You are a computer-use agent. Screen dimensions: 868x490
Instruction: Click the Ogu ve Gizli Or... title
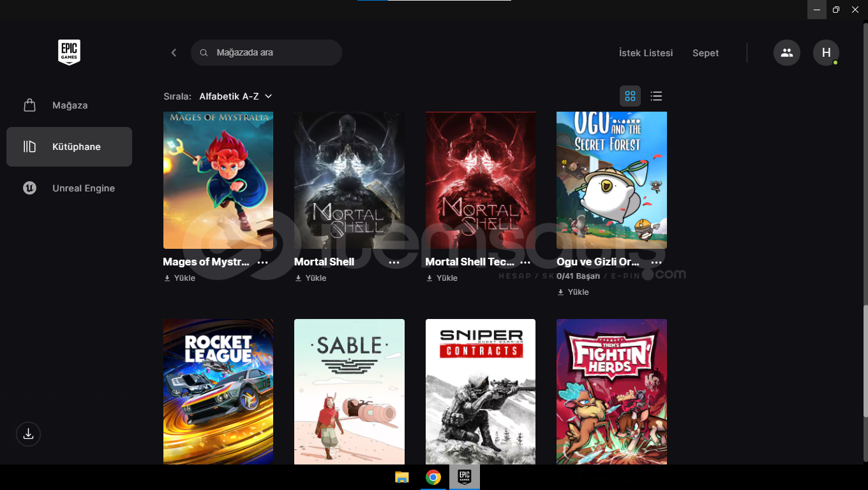[598, 262]
